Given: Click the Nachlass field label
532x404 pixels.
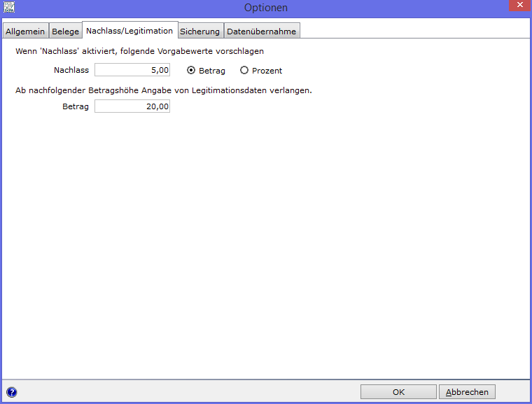Looking at the screenshot, I should click(x=71, y=70).
